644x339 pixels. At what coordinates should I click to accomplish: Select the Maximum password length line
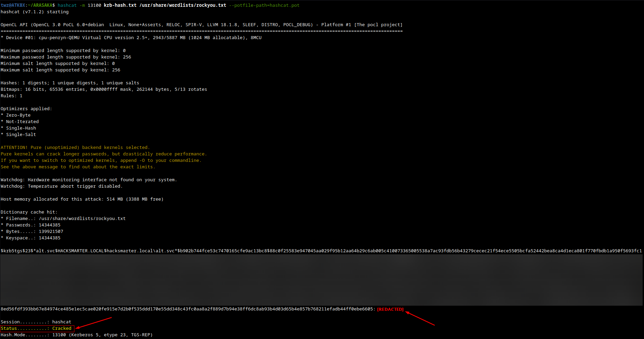point(66,57)
